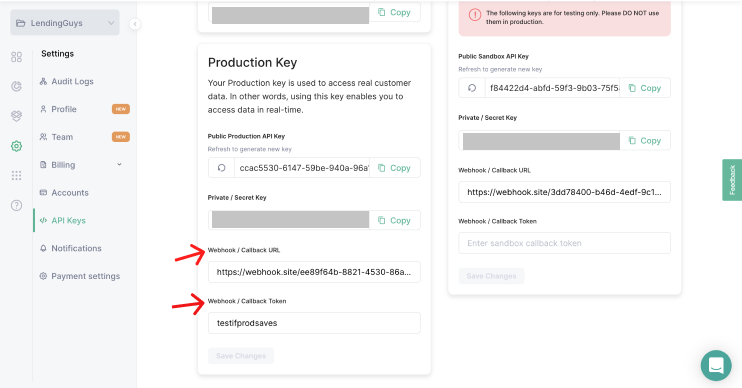742x388 pixels.
Task: Regenerate the Public Sandbox API Key
Action: [472, 88]
